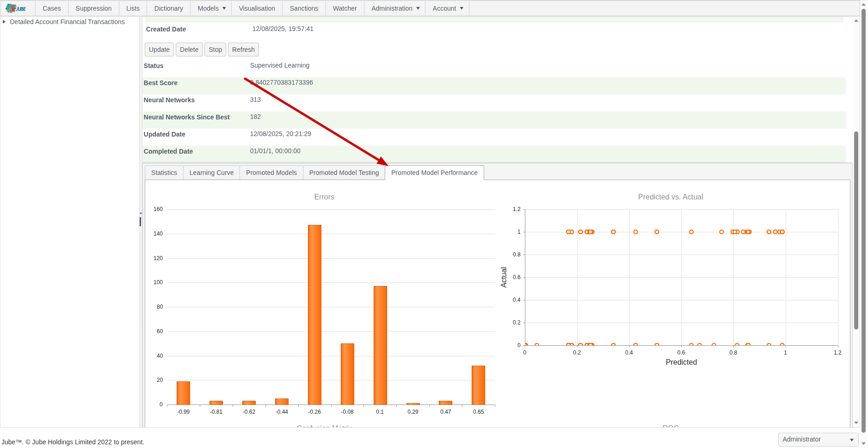Click the Errors bar at 0.1

380,345
